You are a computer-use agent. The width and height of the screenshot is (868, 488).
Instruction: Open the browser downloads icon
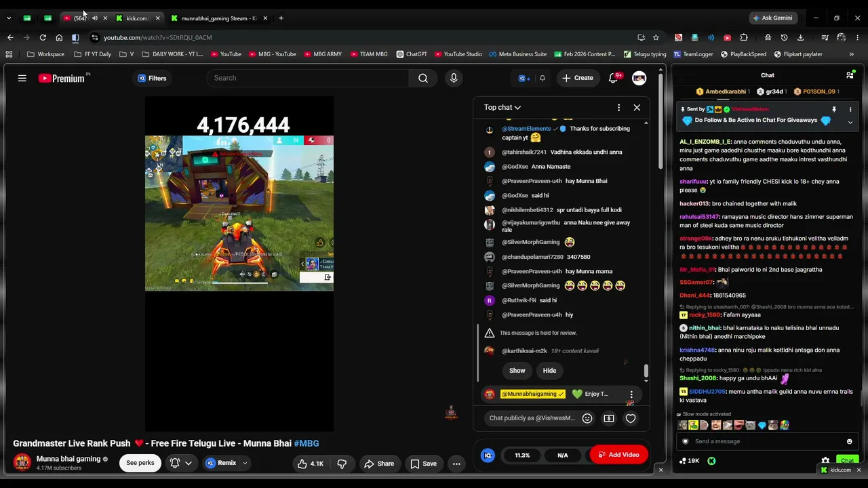(x=800, y=37)
